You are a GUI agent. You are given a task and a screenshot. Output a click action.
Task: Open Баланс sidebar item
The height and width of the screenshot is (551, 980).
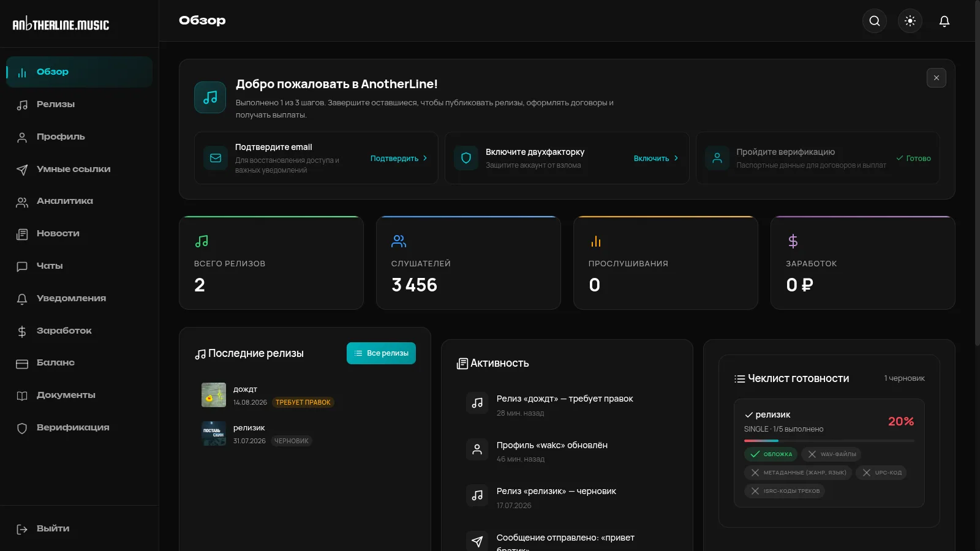coord(80,362)
